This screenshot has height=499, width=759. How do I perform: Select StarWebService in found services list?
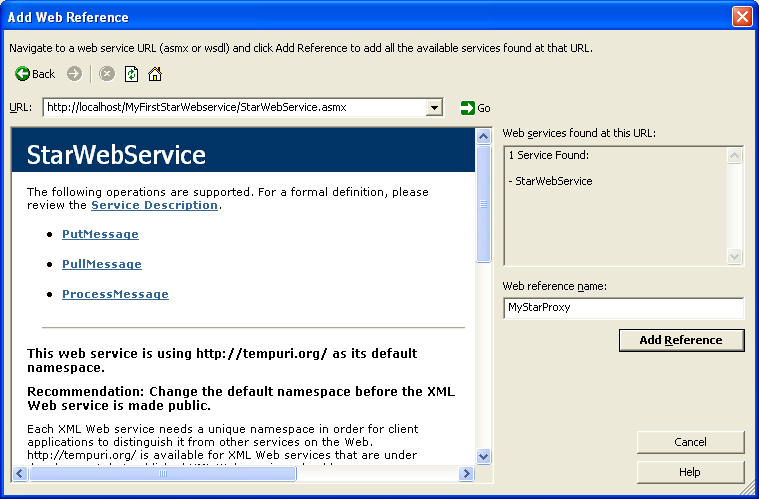click(x=553, y=181)
